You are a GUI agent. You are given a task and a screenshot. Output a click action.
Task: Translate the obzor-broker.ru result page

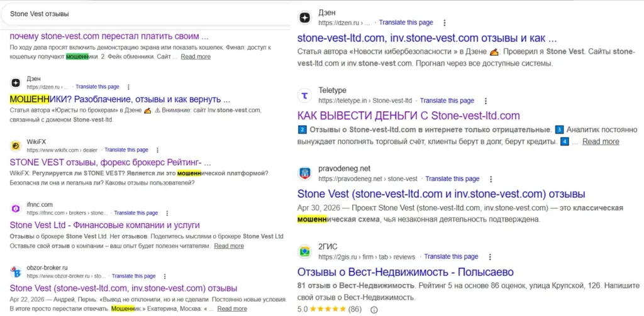134,276
